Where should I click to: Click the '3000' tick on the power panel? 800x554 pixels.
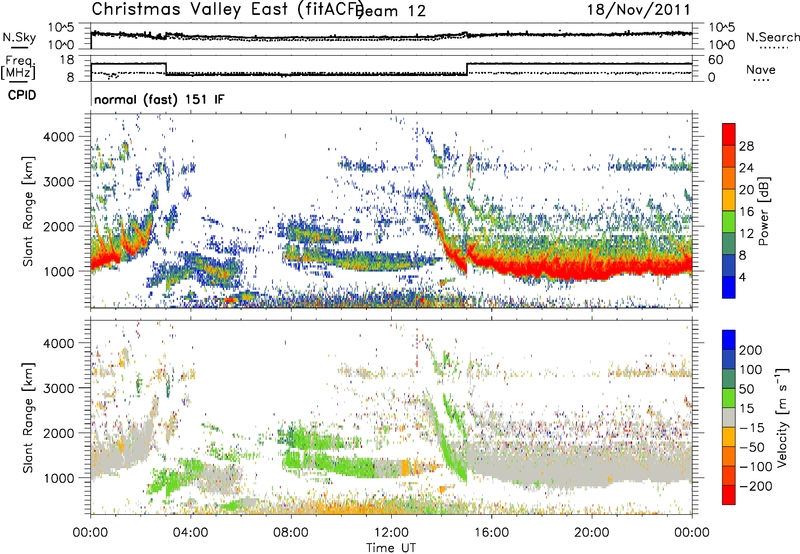[58, 182]
